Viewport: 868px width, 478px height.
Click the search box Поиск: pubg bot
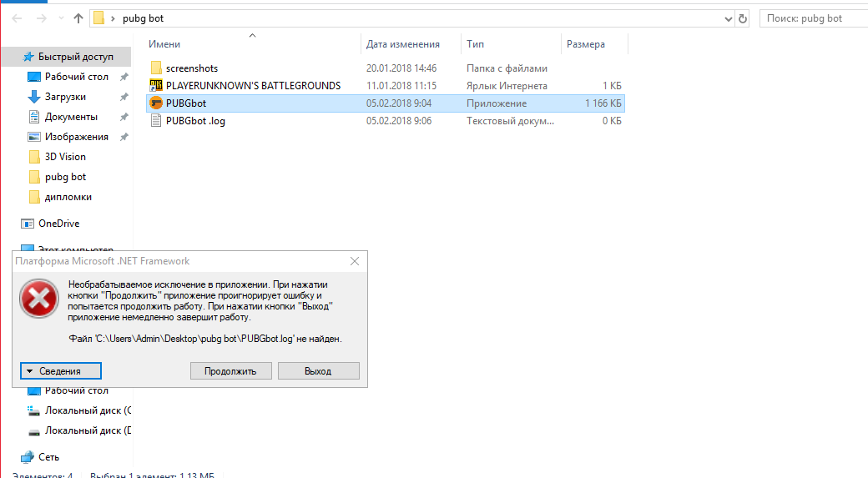point(814,18)
